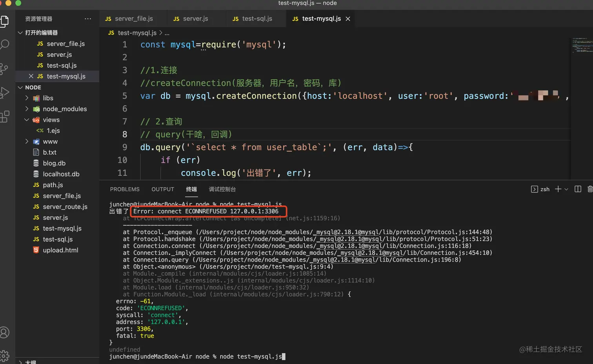593x364 pixels.
Task: Open the Search view in the activity bar
Action: pyautogui.click(x=5, y=45)
